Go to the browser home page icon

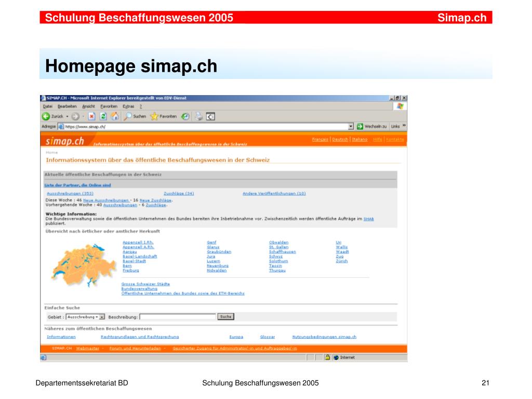coord(114,116)
